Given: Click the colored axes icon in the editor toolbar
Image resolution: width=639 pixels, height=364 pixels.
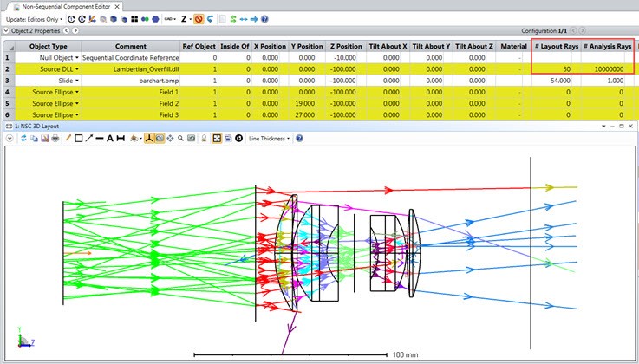Looking at the screenshot, I should [92, 19].
